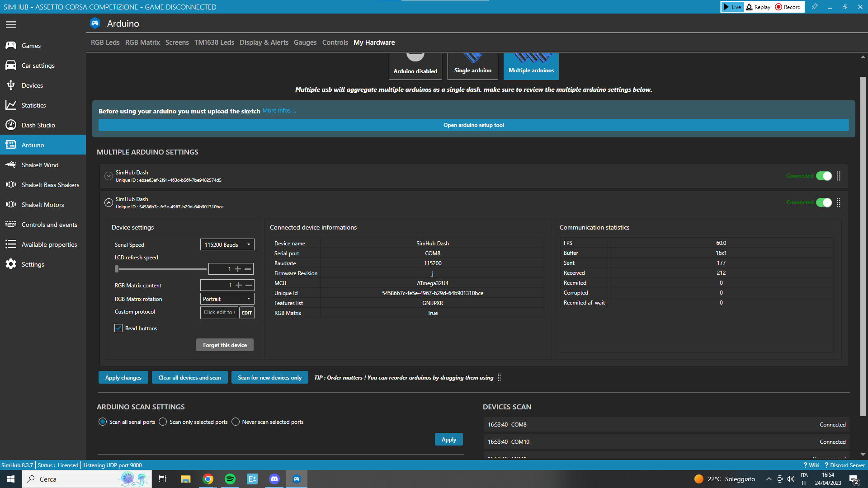Open Games from the sidebar
This screenshot has width=868, height=488.
point(43,46)
